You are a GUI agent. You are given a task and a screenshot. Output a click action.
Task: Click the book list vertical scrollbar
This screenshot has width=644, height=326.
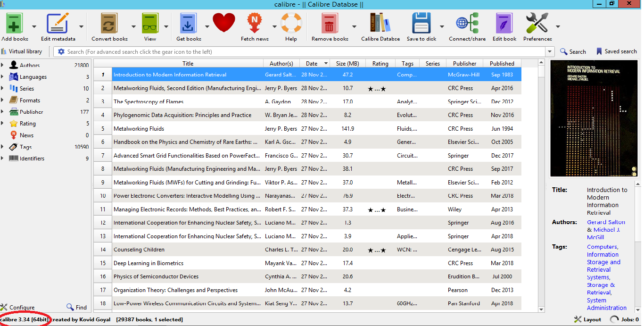coord(541,185)
